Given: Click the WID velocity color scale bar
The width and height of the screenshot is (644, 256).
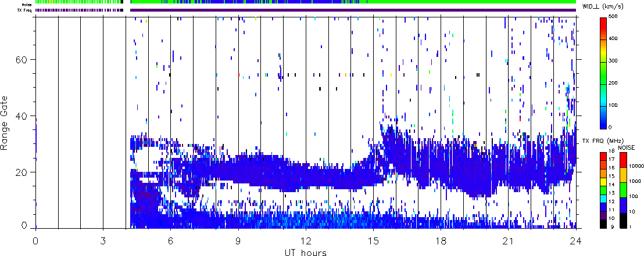Looking at the screenshot, I should tap(603, 74).
